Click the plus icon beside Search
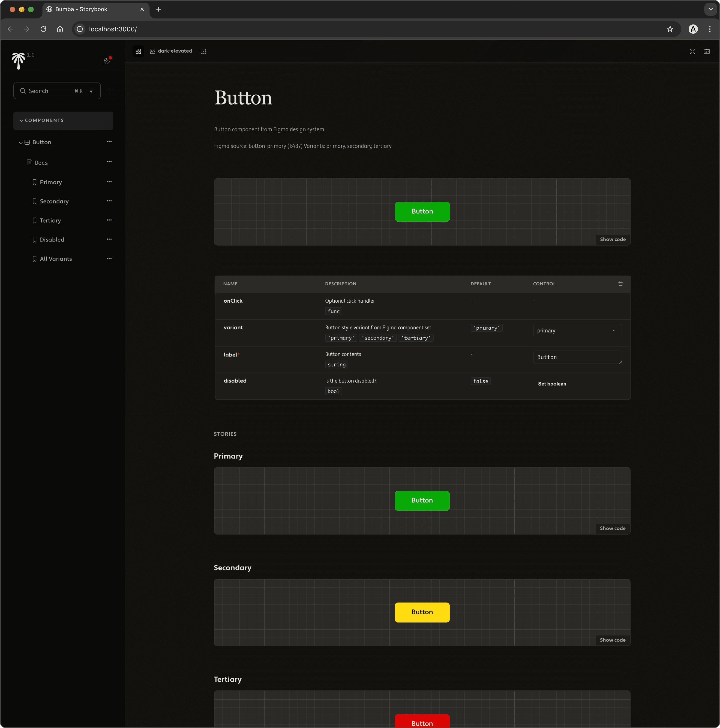This screenshot has height=728, width=720. (109, 90)
